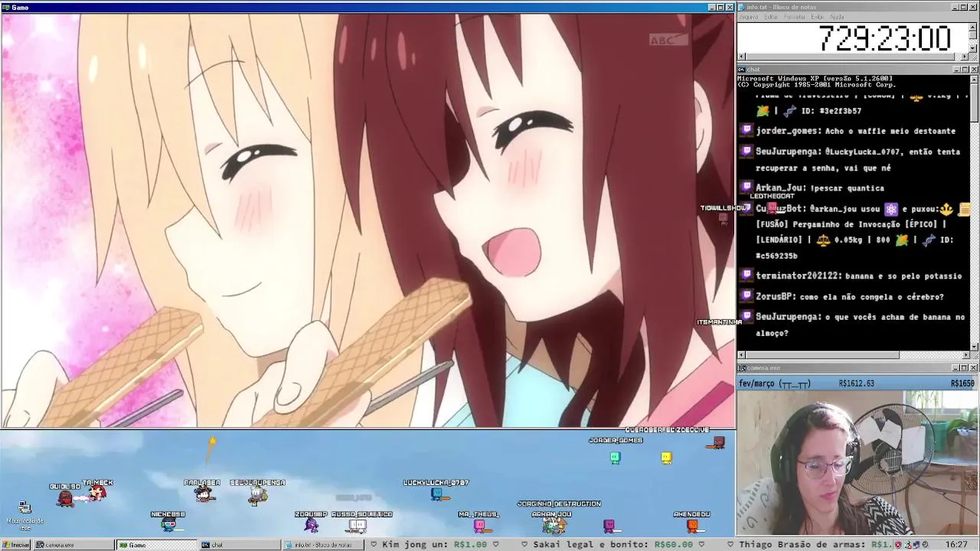This screenshot has height=551, width=980.
Task: Click the ZORUSBP character sprite
Action: (311, 525)
